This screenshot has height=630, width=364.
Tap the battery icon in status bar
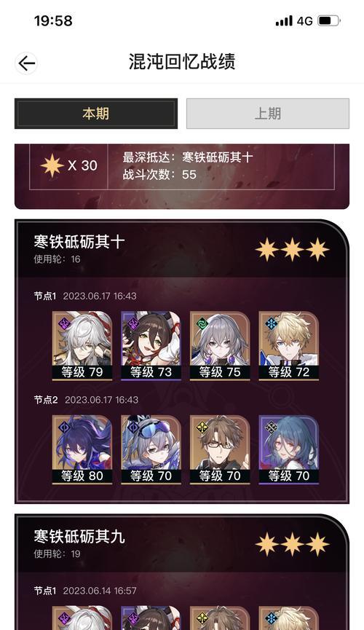pos(329,20)
